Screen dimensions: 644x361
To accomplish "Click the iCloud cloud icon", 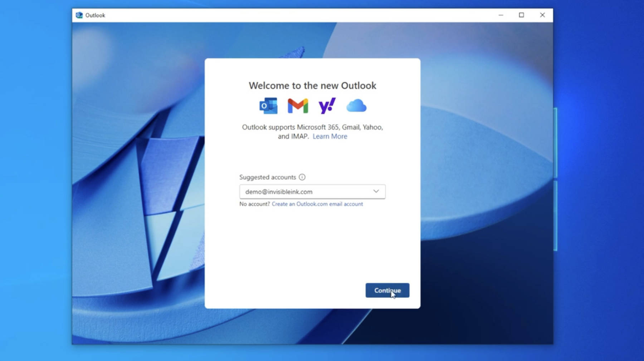I will [x=356, y=106].
